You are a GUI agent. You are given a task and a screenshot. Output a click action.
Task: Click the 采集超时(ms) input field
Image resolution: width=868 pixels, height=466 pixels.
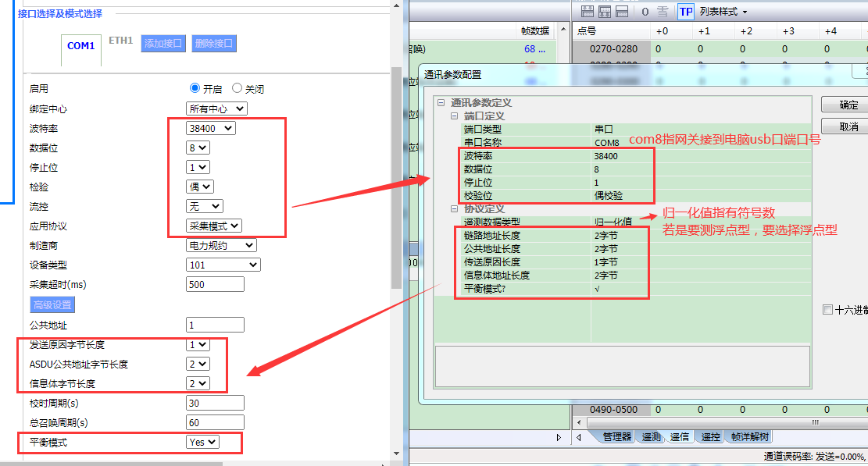coord(215,284)
